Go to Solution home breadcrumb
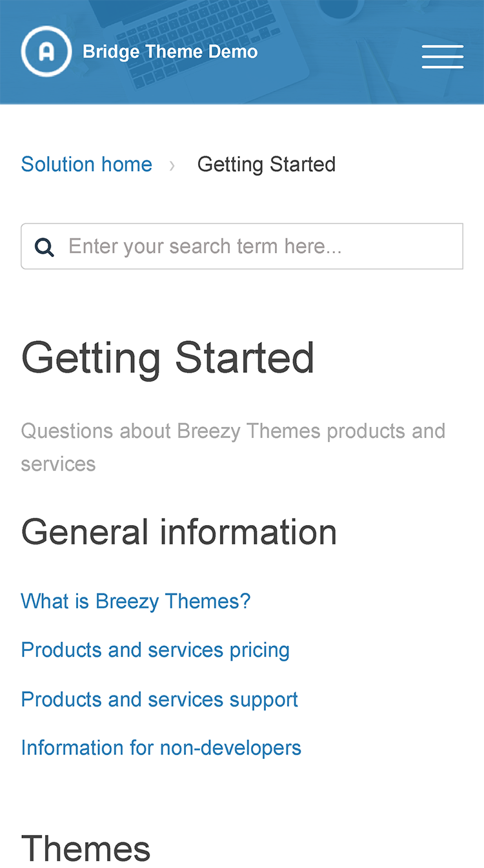The height and width of the screenshot is (868, 484). pos(86,164)
